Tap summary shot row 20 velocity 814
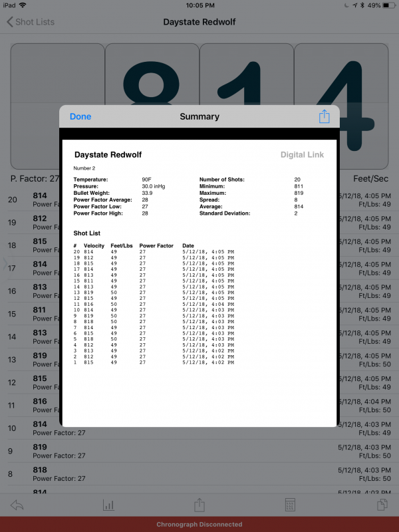This screenshot has height=532, width=399. [x=154, y=252]
